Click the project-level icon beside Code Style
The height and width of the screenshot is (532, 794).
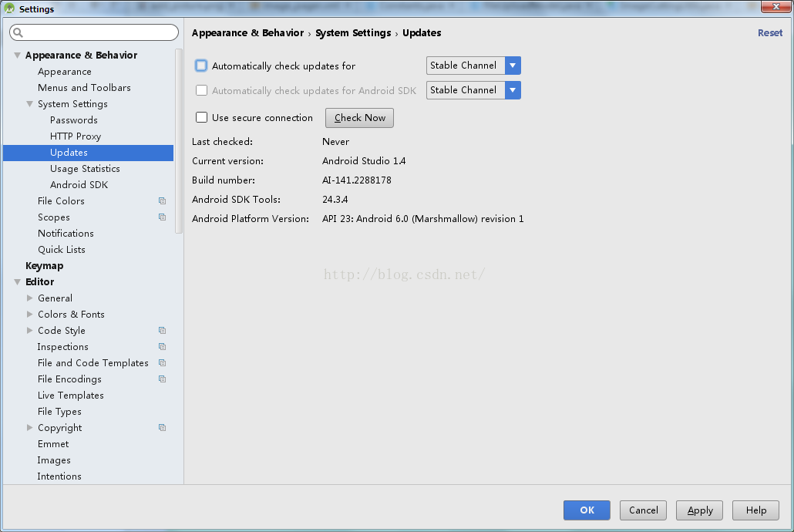coord(162,331)
